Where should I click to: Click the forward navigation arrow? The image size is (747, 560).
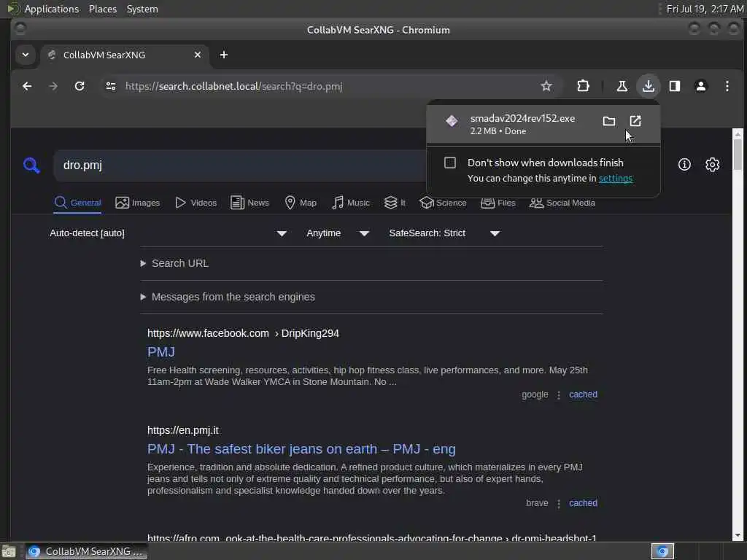(53, 86)
